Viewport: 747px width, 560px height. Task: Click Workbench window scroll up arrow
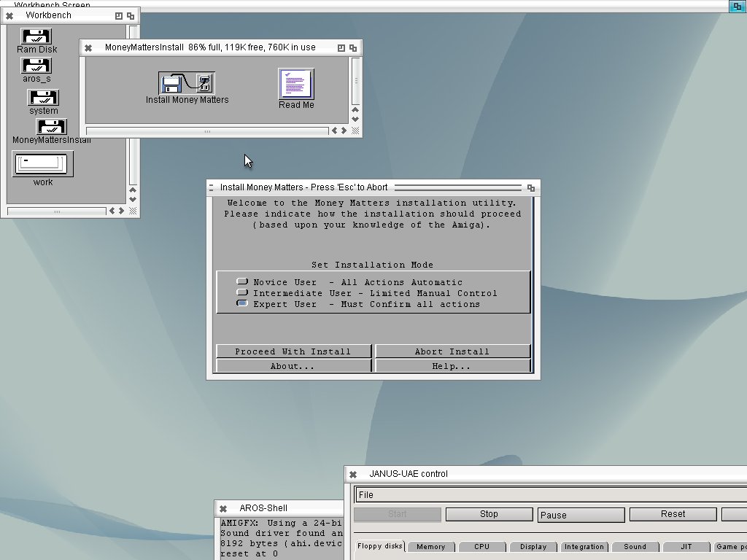(133, 190)
